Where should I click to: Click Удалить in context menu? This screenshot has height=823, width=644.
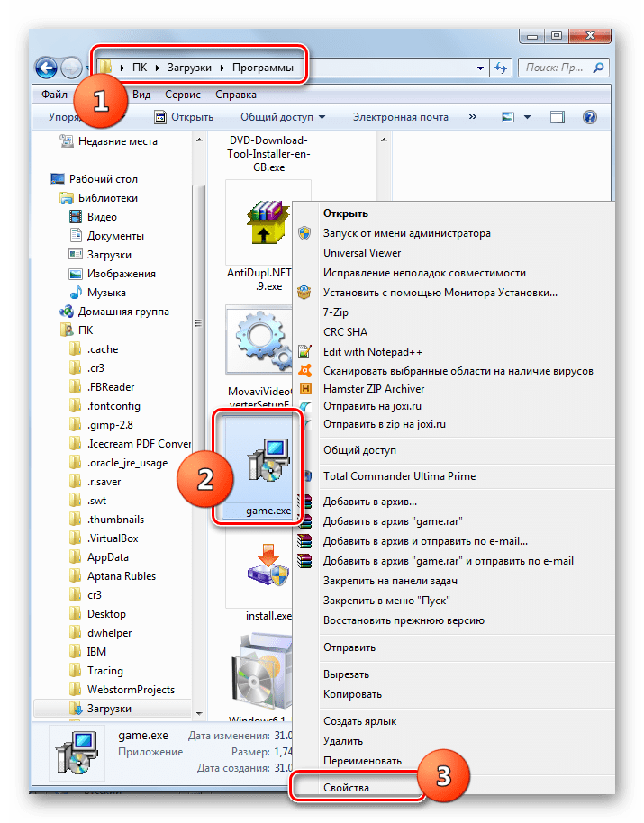pyautogui.click(x=343, y=741)
